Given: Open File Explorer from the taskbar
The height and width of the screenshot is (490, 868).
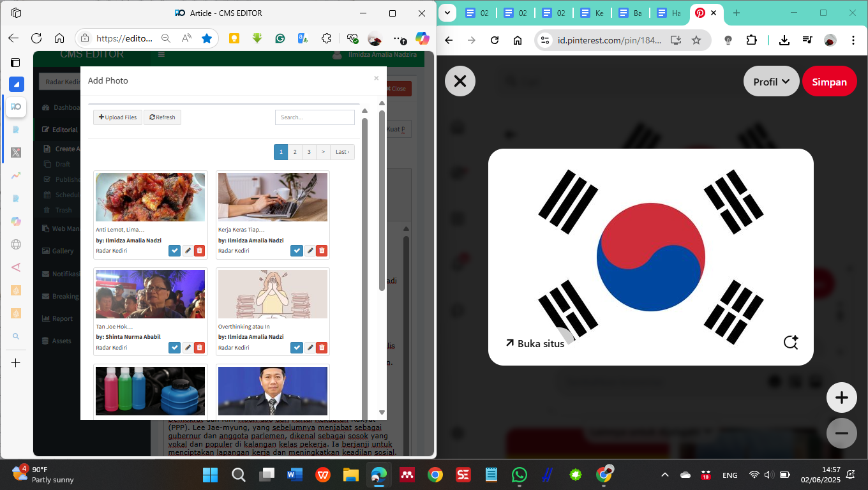Looking at the screenshot, I should pyautogui.click(x=351, y=475).
